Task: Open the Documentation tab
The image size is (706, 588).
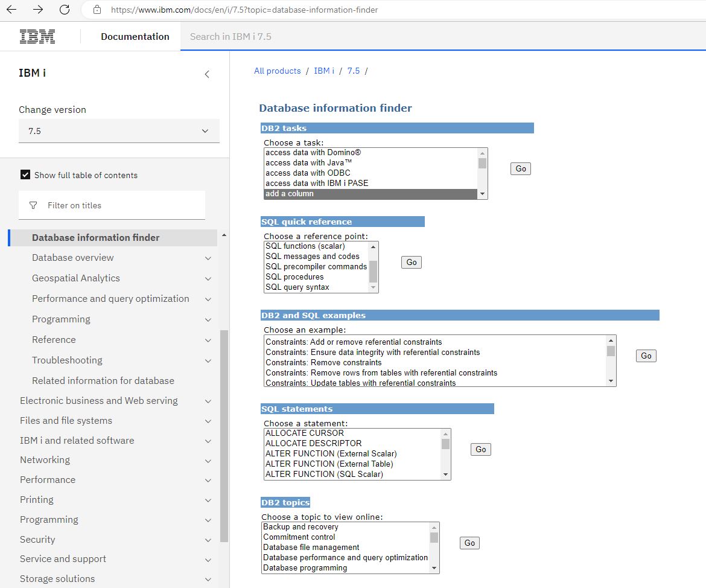Action: [135, 36]
